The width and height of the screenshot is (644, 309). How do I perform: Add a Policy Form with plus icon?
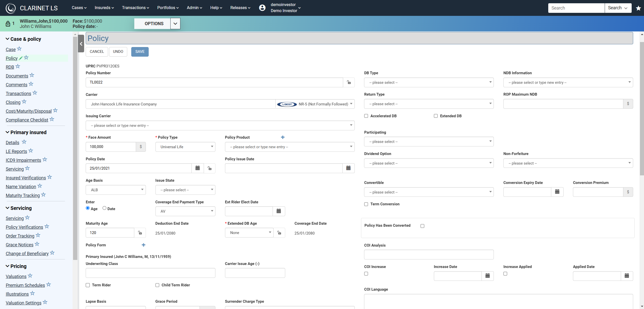click(143, 245)
